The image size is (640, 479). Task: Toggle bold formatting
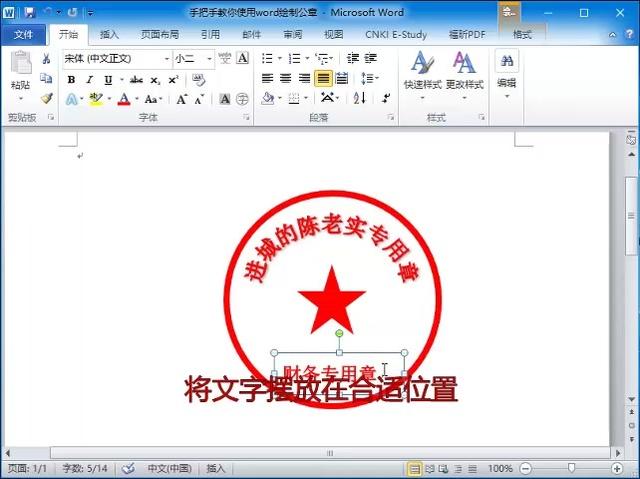pyautogui.click(x=71, y=80)
